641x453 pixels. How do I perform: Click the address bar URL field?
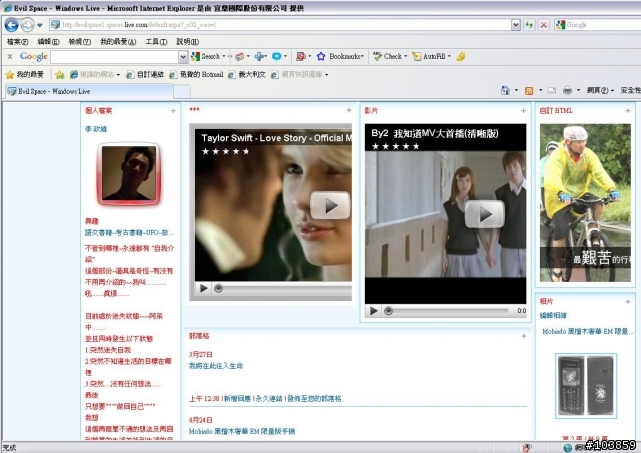point(280,25)
